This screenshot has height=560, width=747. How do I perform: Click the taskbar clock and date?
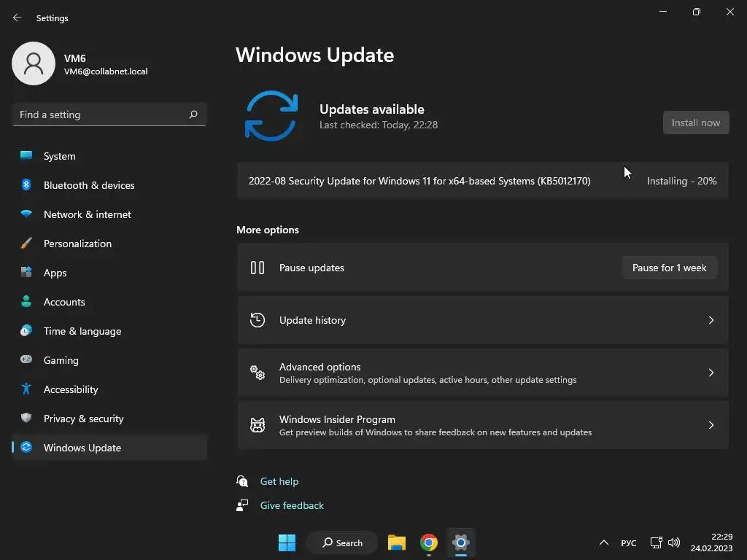click(x=711, y=542)
